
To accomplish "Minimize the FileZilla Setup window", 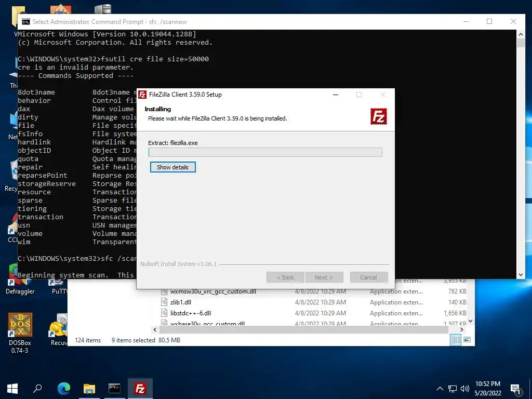I will pos(336,95).
